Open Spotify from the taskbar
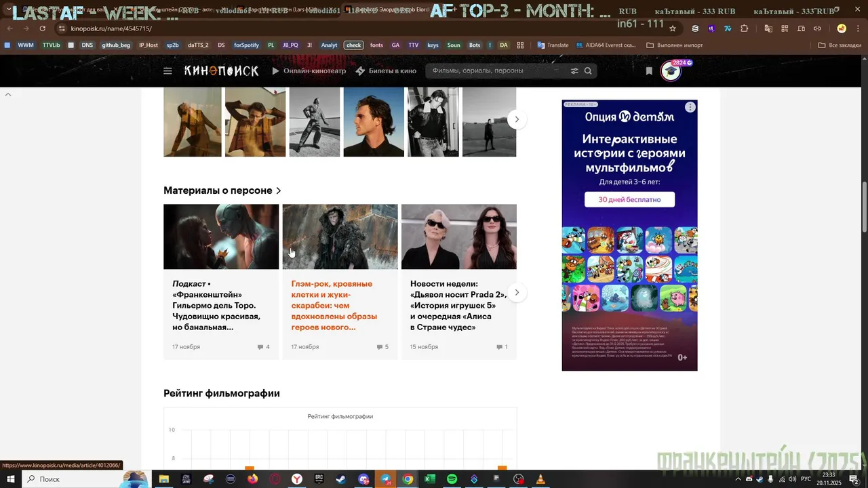The image size is (868, 488). (452, 479)
